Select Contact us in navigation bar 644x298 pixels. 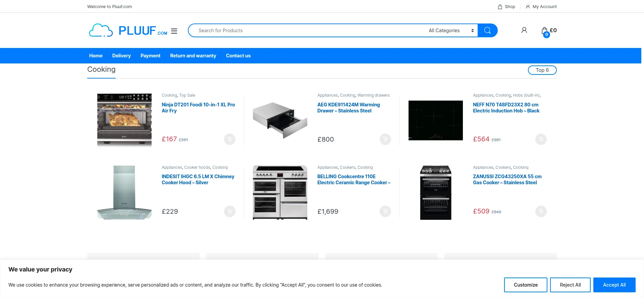click(x=238, y=56)
